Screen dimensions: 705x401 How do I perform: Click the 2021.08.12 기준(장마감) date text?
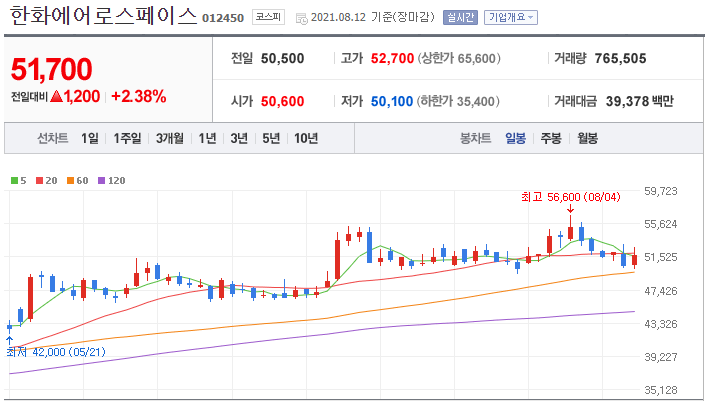[x=373, y=18]
